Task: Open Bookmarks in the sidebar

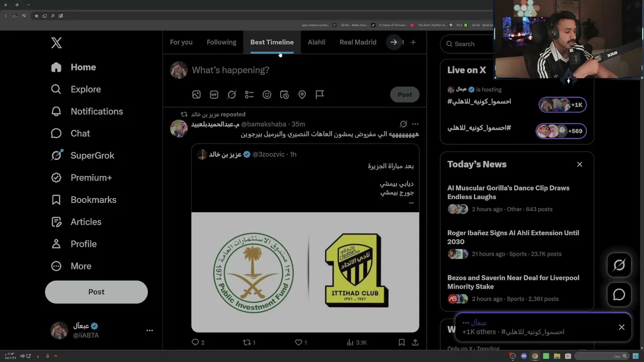Action: (x=84, y=200)
